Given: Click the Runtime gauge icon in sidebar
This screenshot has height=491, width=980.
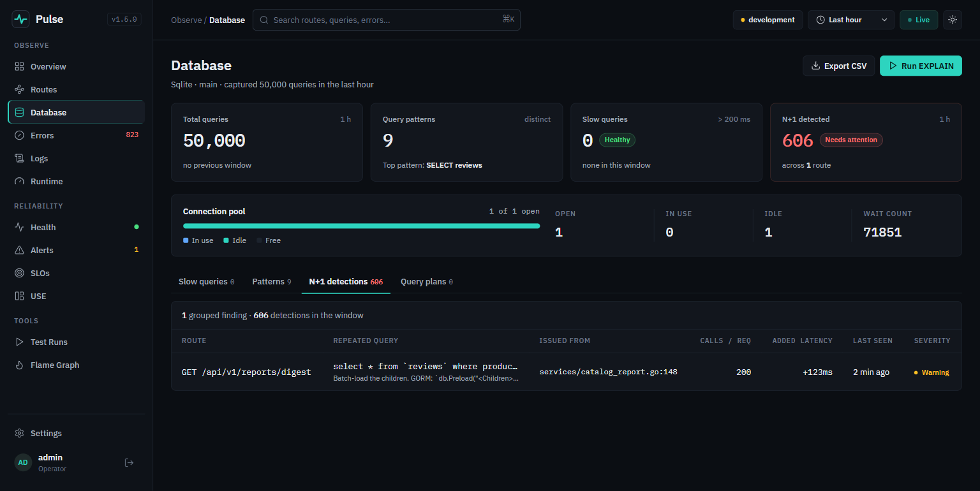Looking at the screenshot, I should [x=19, y=181].
